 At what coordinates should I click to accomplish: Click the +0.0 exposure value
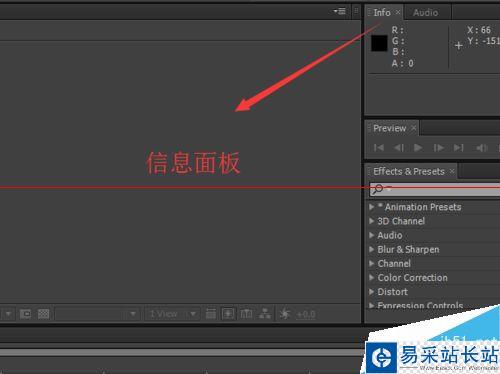click(x=306, y=314)
